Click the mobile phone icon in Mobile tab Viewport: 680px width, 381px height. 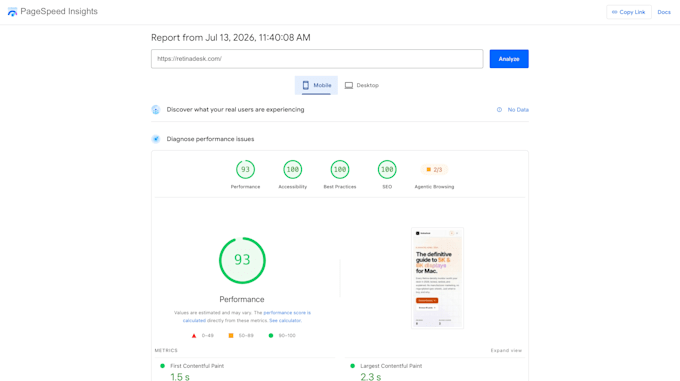click(x=306, y=85)
